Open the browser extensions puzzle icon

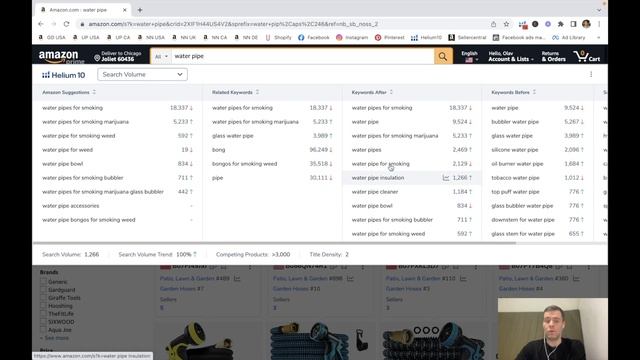[x=560, y=24]
